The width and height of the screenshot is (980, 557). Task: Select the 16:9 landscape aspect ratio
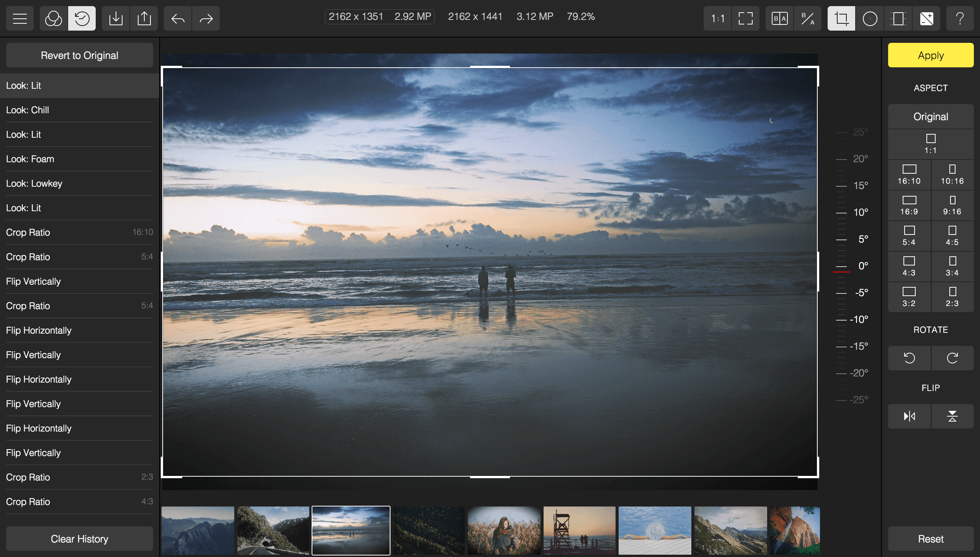[909, 205]
